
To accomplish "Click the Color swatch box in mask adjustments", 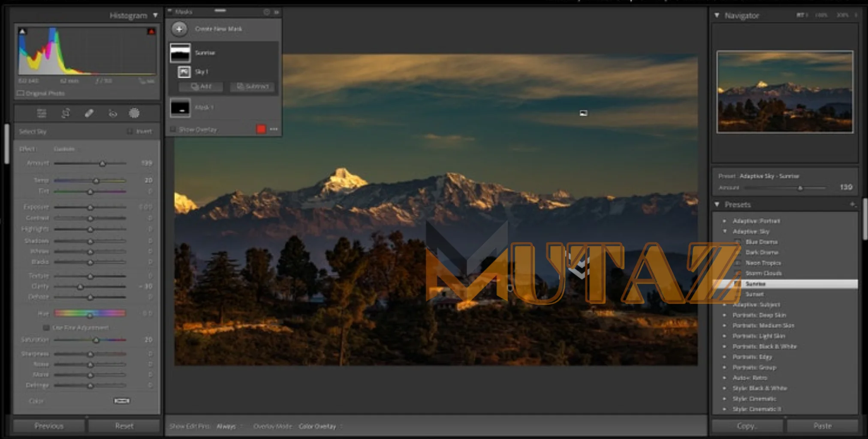I will [x=122, y=401].
